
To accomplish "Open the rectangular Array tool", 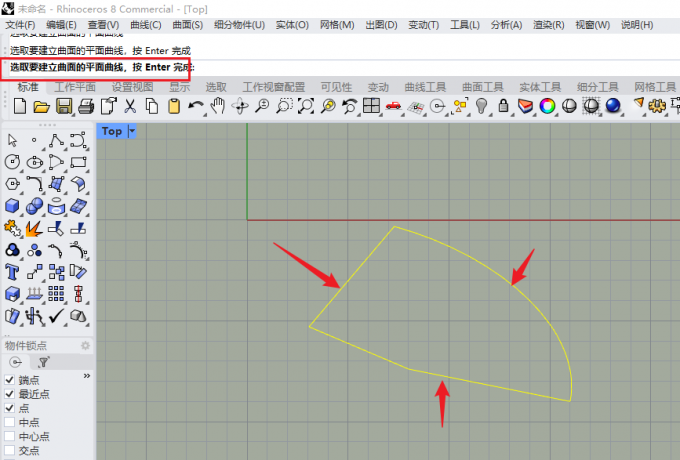I will click(56, 294).
